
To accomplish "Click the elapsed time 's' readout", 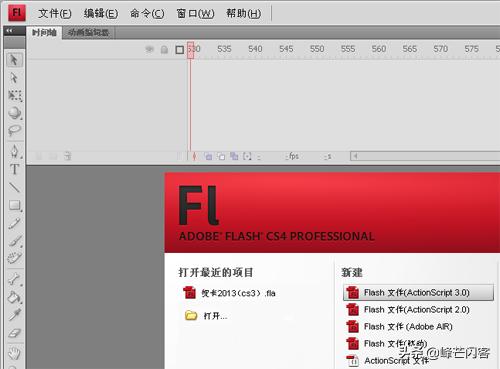I will pyautogui.click(x=328, y=156).
